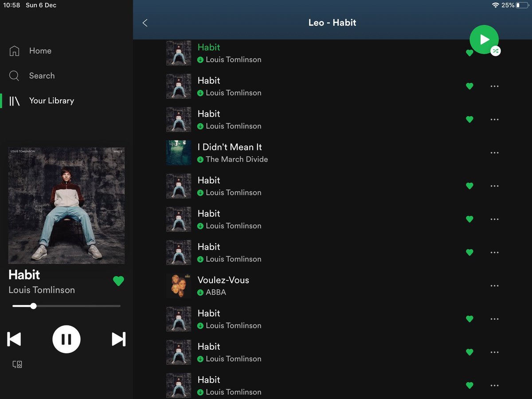Select the Search label in sidebar
Screen dimensions: 532x399
[42, 76]
